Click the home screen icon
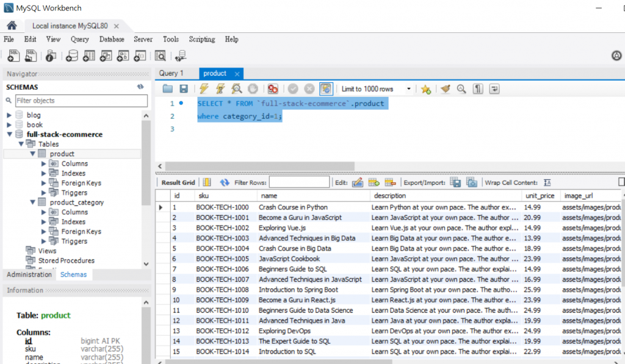 (12, 26)
